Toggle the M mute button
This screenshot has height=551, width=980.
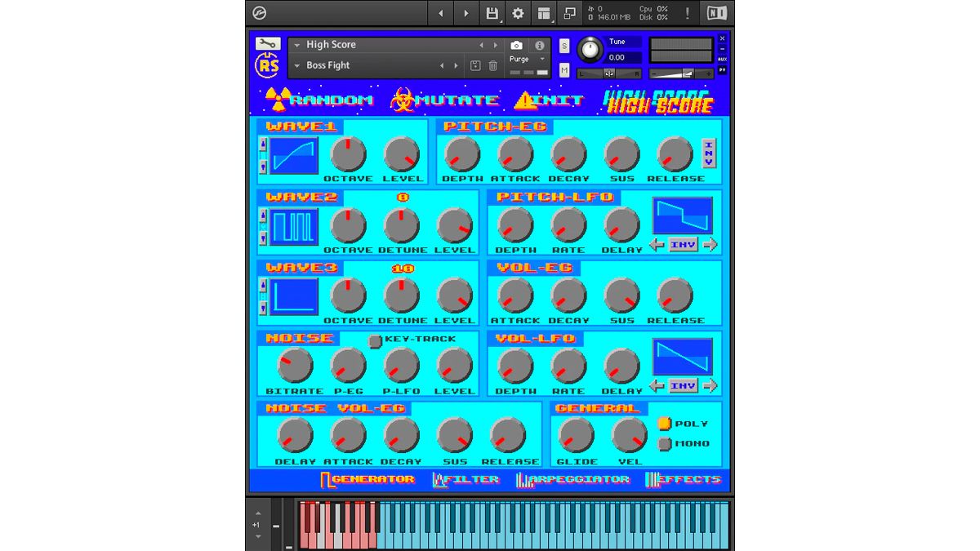click(x=564, y=71)
